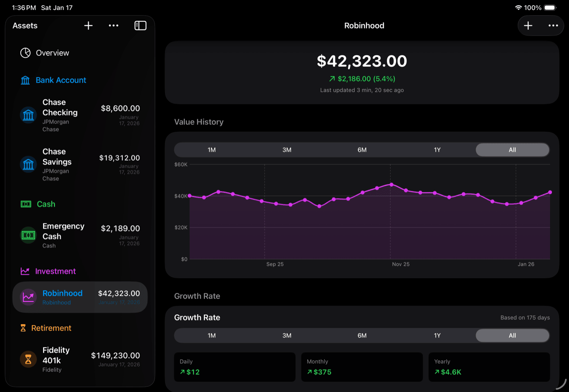Open the Assets sidebar ellipsis menu

pos(113,26)
